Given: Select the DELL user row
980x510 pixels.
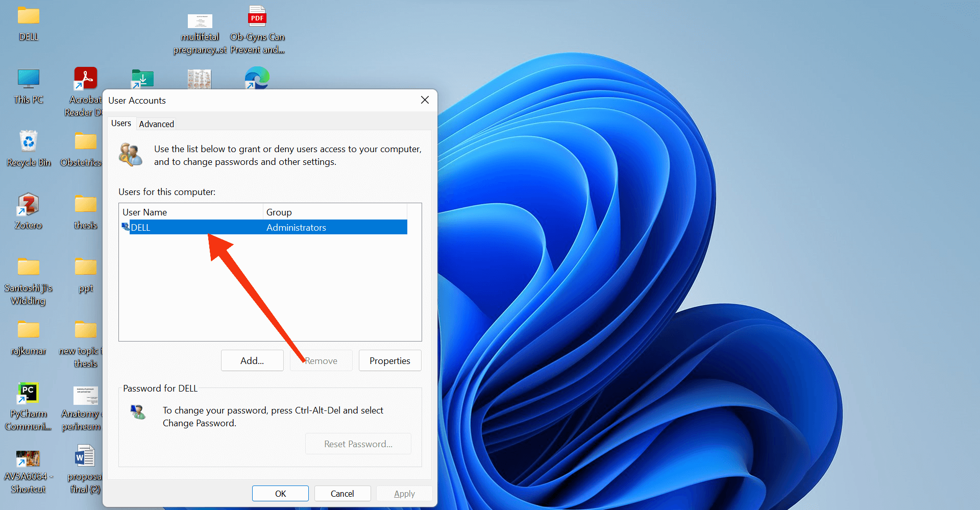Looking at the screenshot, I should [x=264, y=227].
